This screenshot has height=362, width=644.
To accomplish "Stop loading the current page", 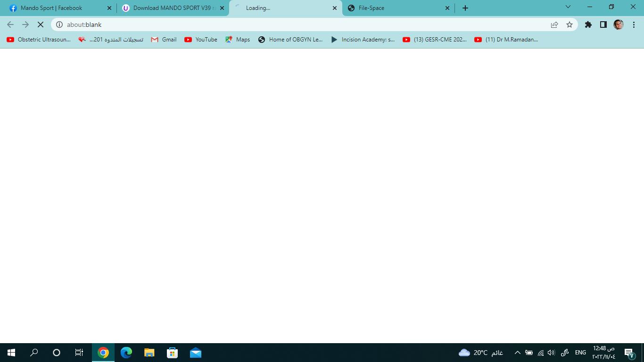I will tap(41, 25).
